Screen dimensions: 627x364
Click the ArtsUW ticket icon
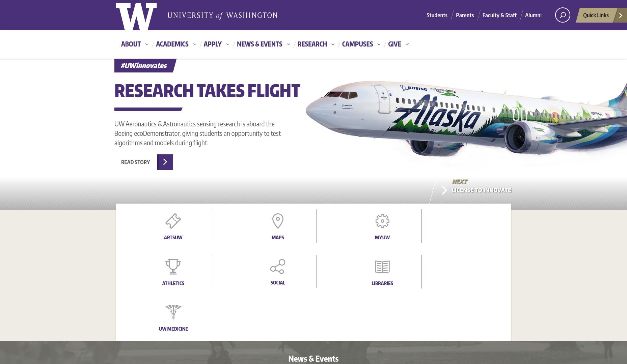(173, 221)
